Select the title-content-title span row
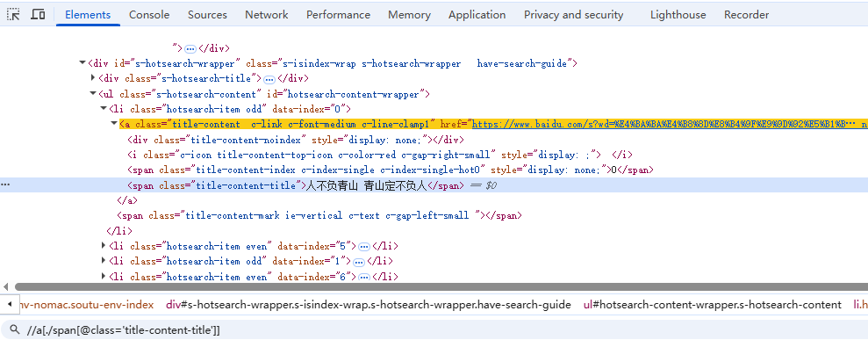 point(434,185)
